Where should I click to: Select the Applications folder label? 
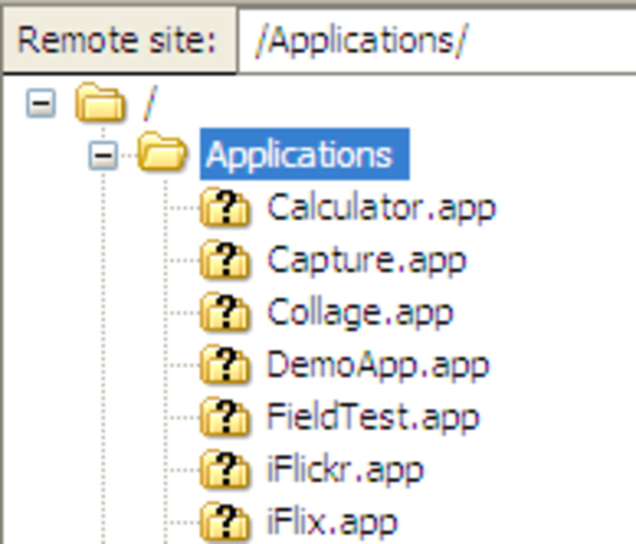coord(299,155)
